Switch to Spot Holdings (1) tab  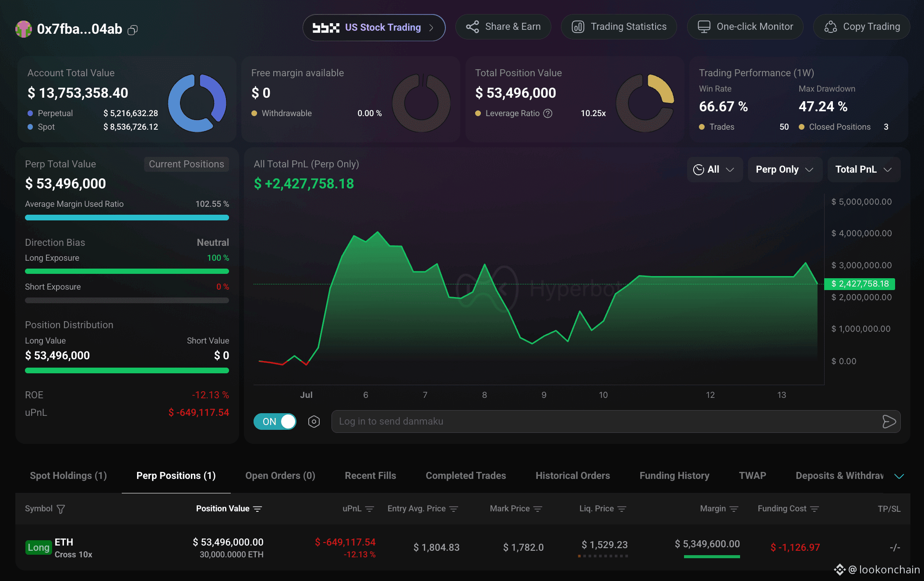pyautogui.click(x=68, y=476)
